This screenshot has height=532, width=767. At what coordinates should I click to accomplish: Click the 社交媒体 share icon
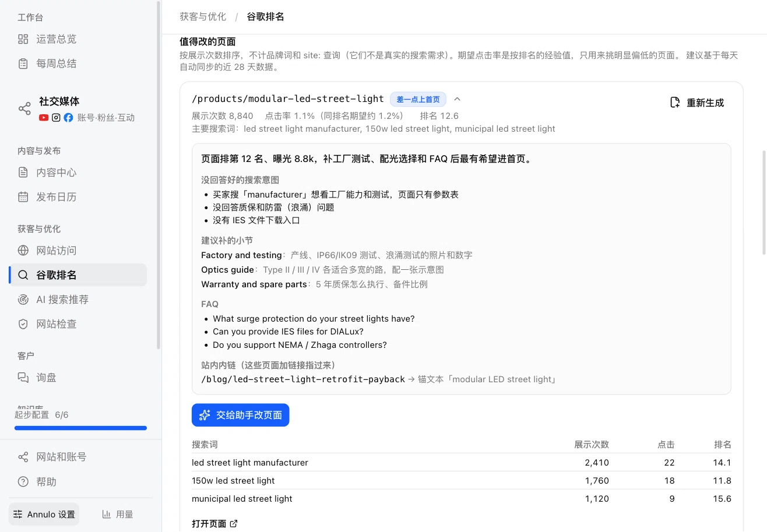coord(24,109)
